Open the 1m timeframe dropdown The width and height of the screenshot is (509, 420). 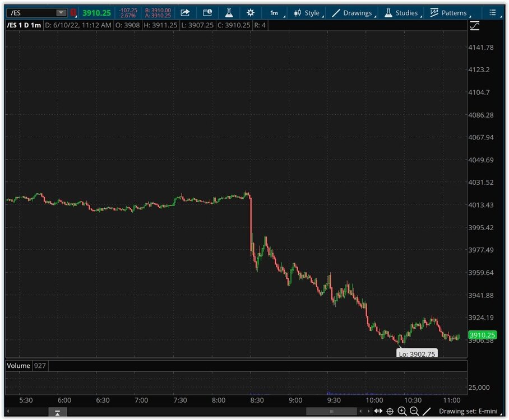pyautogui.click(x=275, y=12)
